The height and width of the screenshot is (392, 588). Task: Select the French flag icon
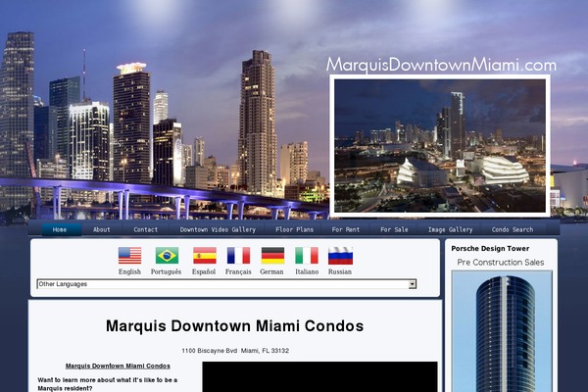(x=238, y=256)
